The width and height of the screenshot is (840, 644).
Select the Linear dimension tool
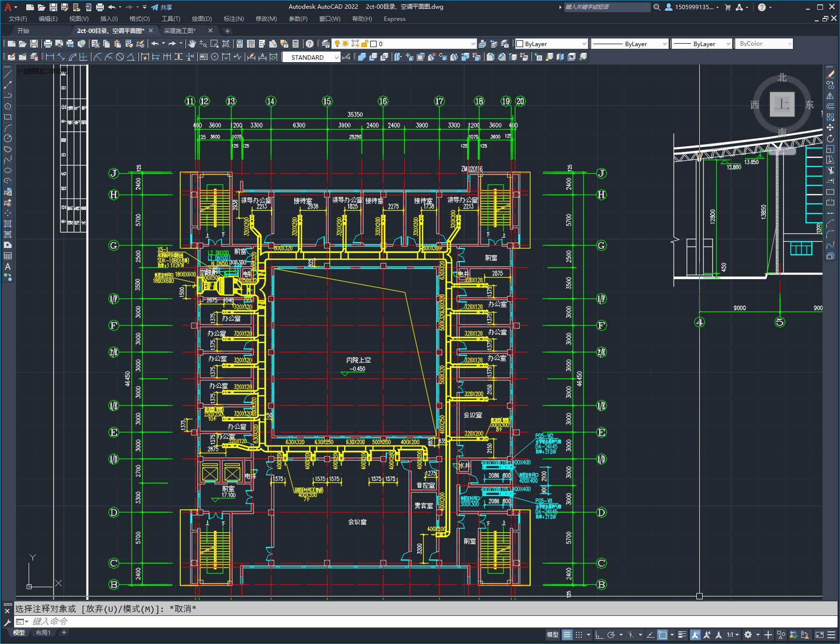pos(50,57)
